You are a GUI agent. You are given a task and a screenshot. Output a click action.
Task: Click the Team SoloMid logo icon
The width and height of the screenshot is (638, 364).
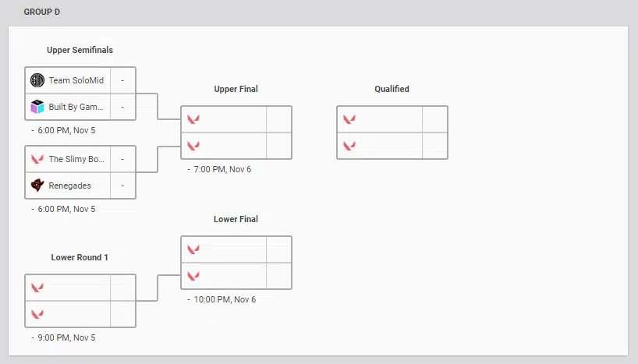(x=37, y=80)
